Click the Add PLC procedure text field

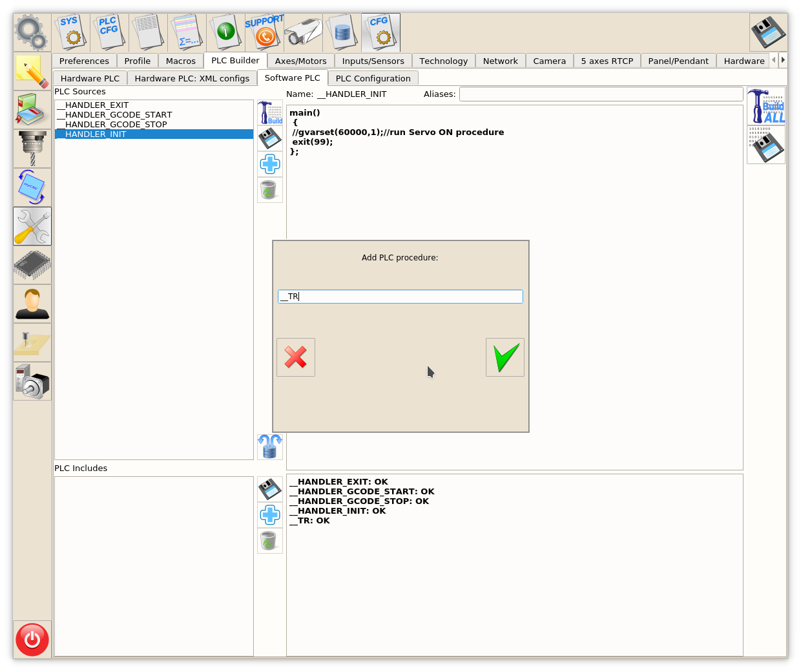coord(400,297)
